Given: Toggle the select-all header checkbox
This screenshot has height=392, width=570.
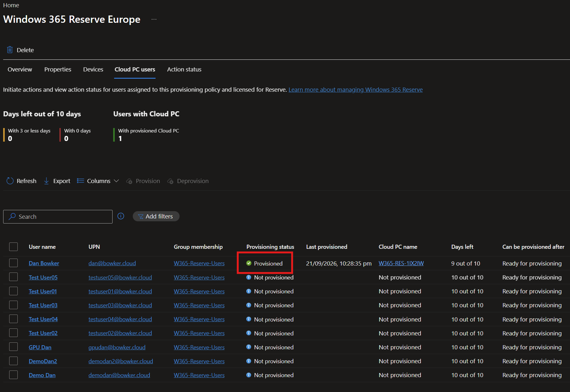Looking at the screenshot, I should tap(13, 247).
